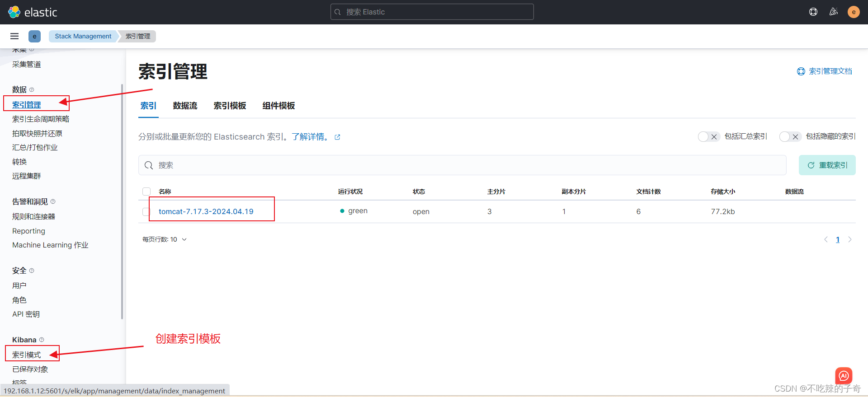The height and width of the screenshot is (397, 868).
Task: Go to page 1 of results
Action: click(838, 239)
